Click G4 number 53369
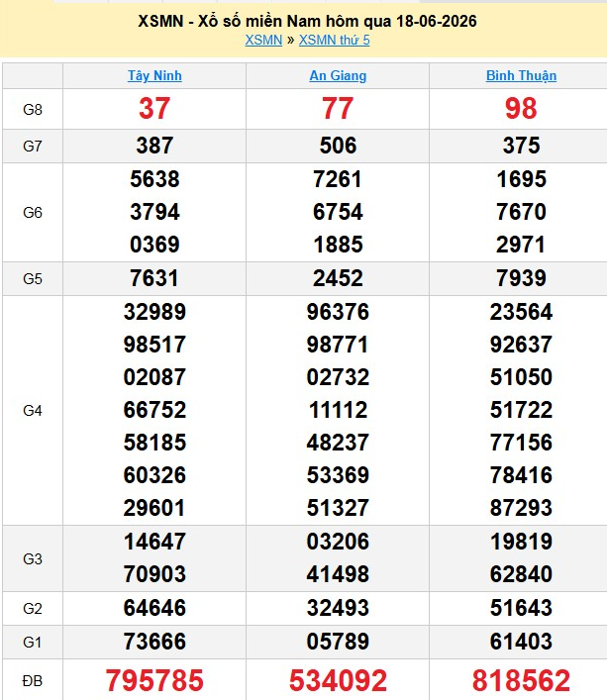 click(x=338, y=475)
